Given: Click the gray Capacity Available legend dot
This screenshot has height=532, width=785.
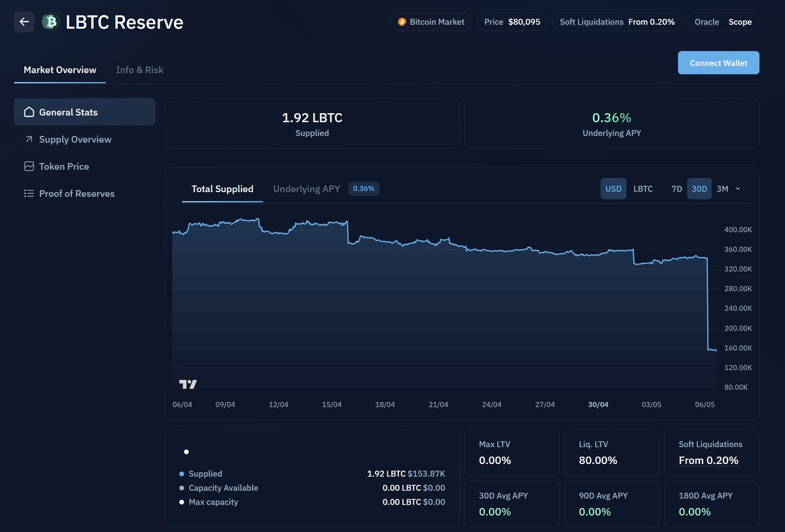Looking at the screenshot, I should pos(182,488).
